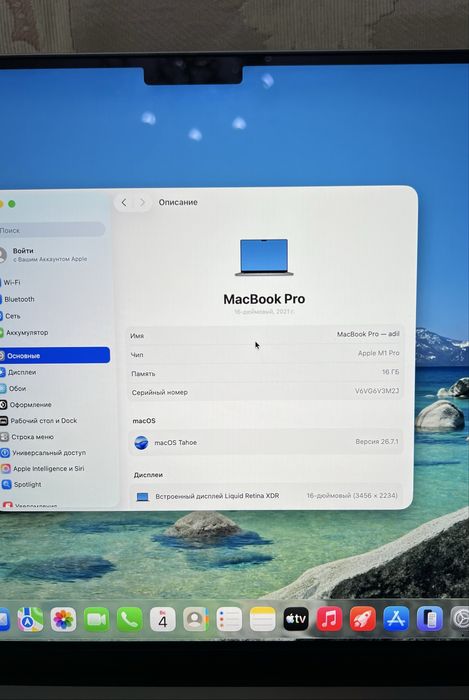Launch the Photos app in the Dock

(x=63, y=620)
